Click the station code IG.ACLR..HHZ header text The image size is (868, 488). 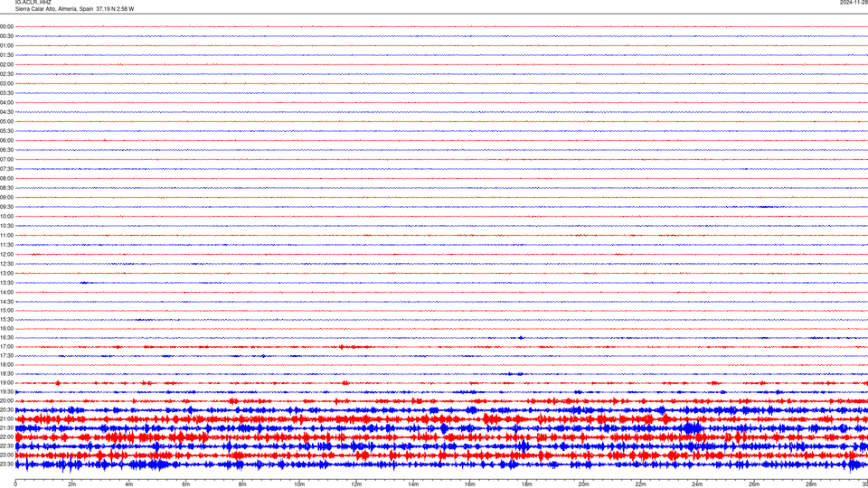click(x=33, y=3)
